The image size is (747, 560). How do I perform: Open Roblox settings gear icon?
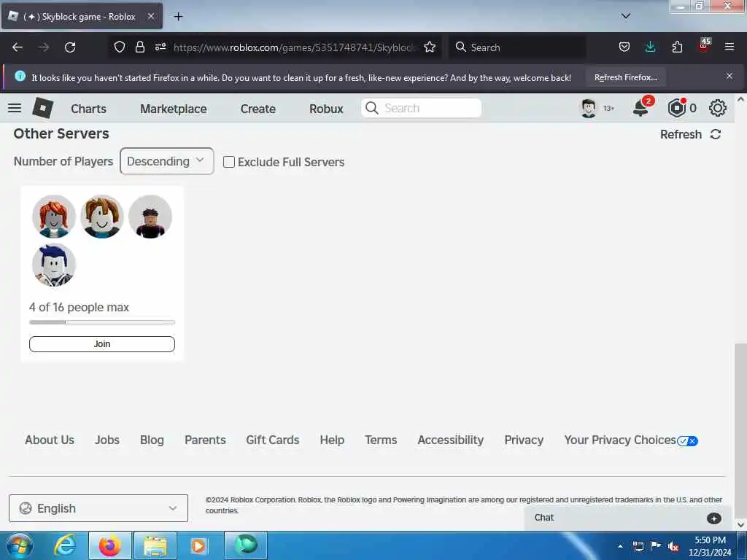click(x=718, y=108)
